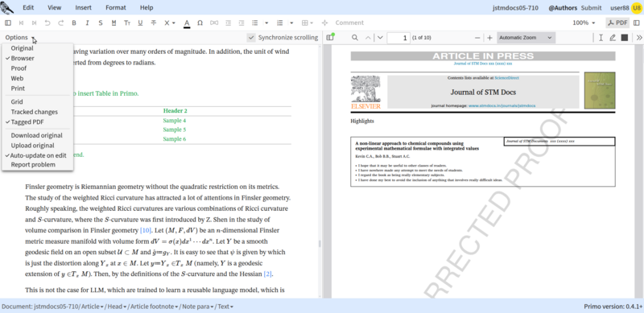Click the bulleted list icon
Image resolution: width=644 pixels, height=313 pixels.
click(254, 23)
